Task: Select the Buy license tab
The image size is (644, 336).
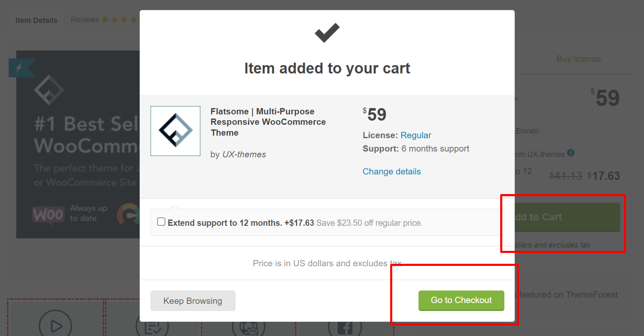Action: pos(578,59)
